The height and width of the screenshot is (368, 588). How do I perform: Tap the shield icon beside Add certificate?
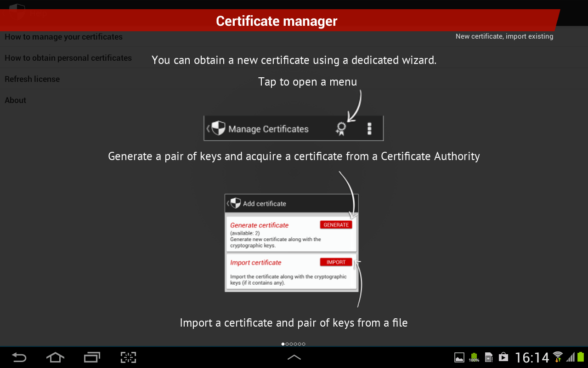[x=235, y=203]
